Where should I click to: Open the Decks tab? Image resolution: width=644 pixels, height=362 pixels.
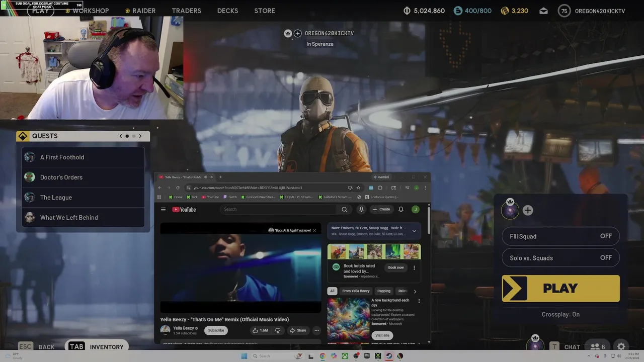coord(227,11)
